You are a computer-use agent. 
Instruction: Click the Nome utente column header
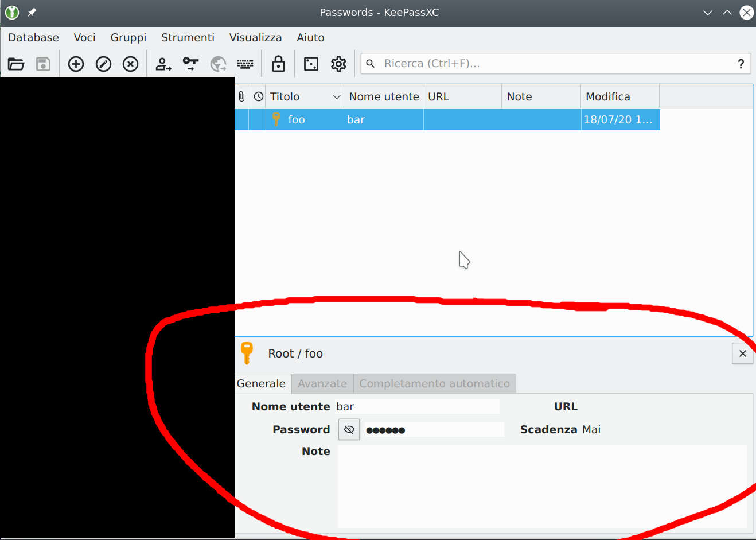pos(384,96)
